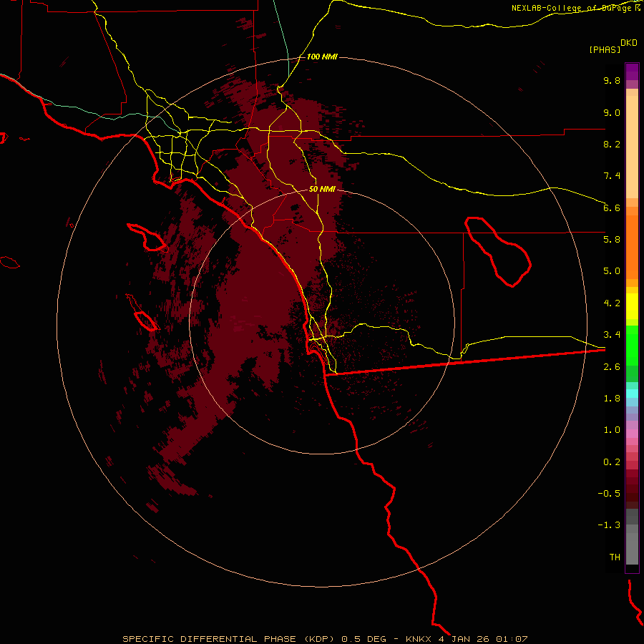Click the purple top segment of color bar
Image resolution: width=644 pixels, height=644 pixels.
point(632,72)
